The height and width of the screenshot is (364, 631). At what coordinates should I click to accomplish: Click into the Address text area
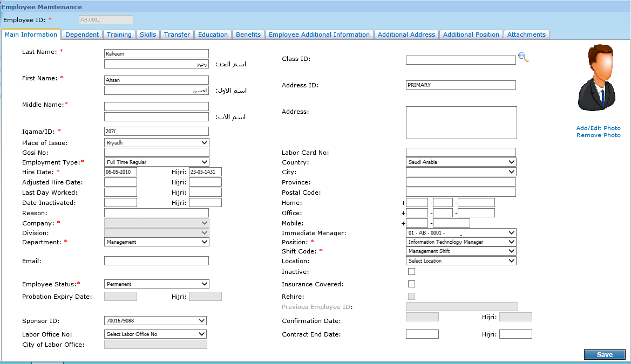point(461,122)
